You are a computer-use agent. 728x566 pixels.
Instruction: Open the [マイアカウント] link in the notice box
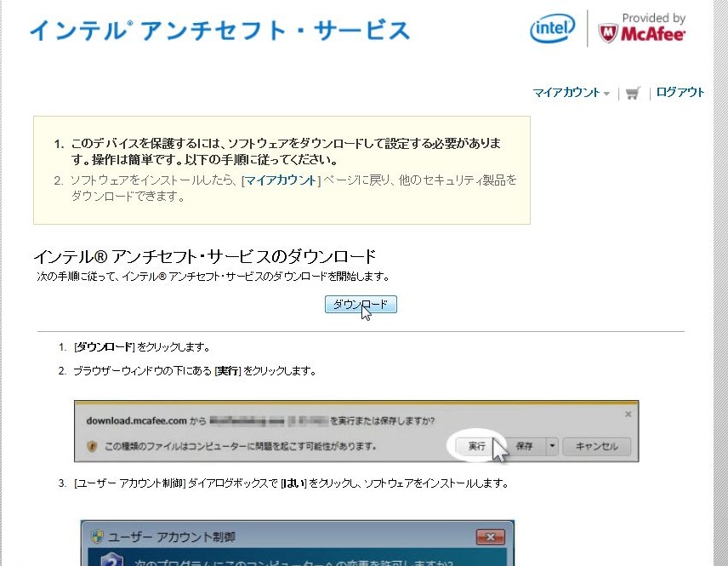281,180
